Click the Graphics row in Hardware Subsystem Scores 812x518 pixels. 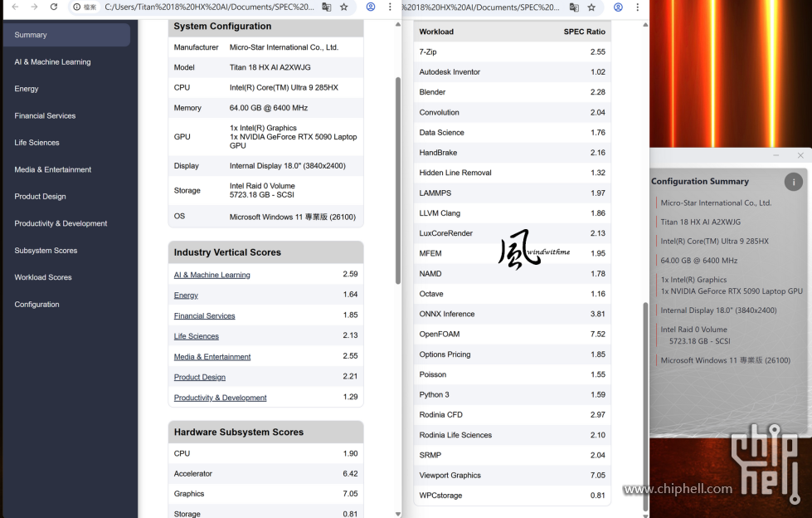(x=265, y=494)
